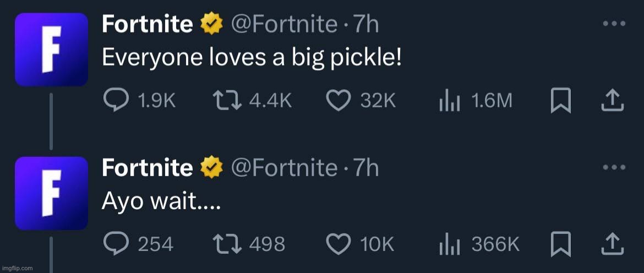This screenshot has height=273, width=644.
Task: Like the 'Everyone loves a big pickle!' tweet
Action: [x=361, y=101]
